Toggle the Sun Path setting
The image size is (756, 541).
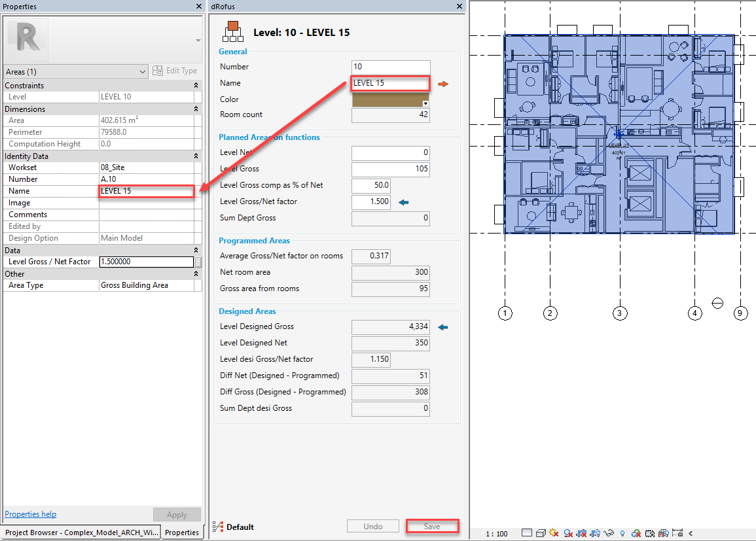[554, 534]
